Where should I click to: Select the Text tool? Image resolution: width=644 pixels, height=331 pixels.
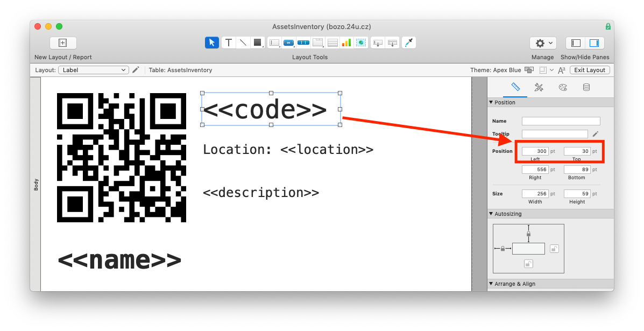pyautogui.click(x=228, y=43)
